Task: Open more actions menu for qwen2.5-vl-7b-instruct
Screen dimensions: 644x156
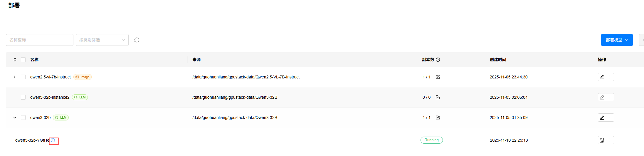Action: [x=610, y=77]
